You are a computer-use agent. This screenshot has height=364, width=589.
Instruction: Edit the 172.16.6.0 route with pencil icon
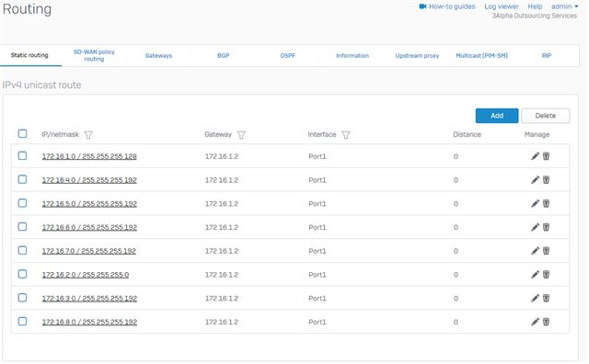[535, 227]
